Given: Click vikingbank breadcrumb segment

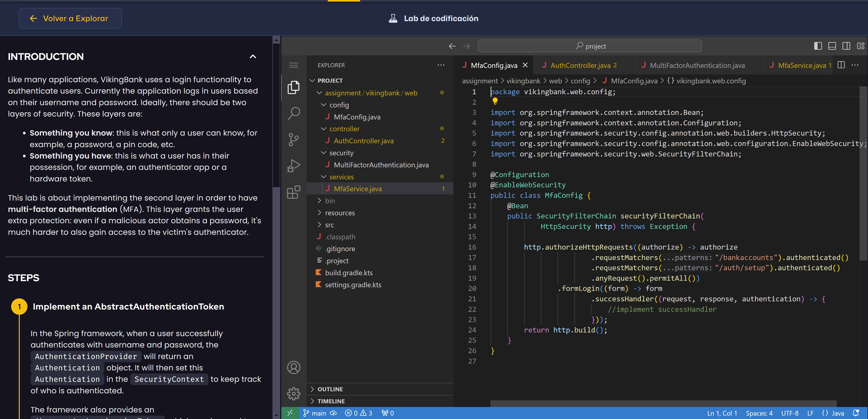Looking at the screenshot, I should [523, 81].
